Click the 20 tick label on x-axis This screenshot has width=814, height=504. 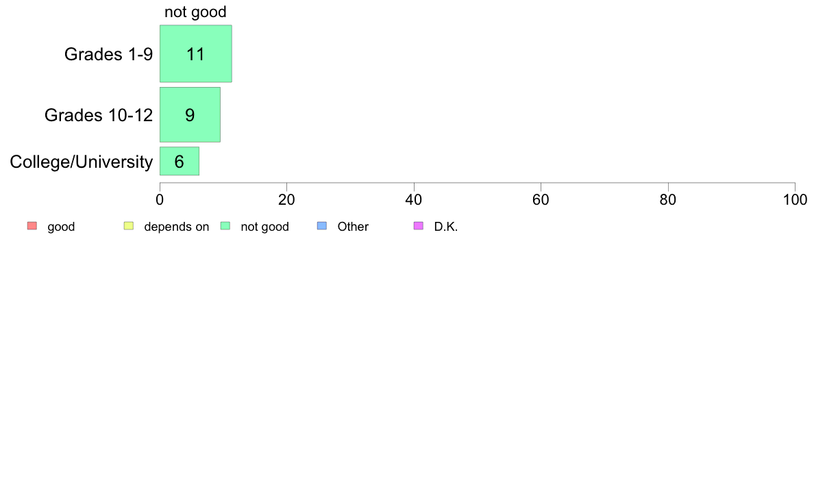click(x=286, y=200)
